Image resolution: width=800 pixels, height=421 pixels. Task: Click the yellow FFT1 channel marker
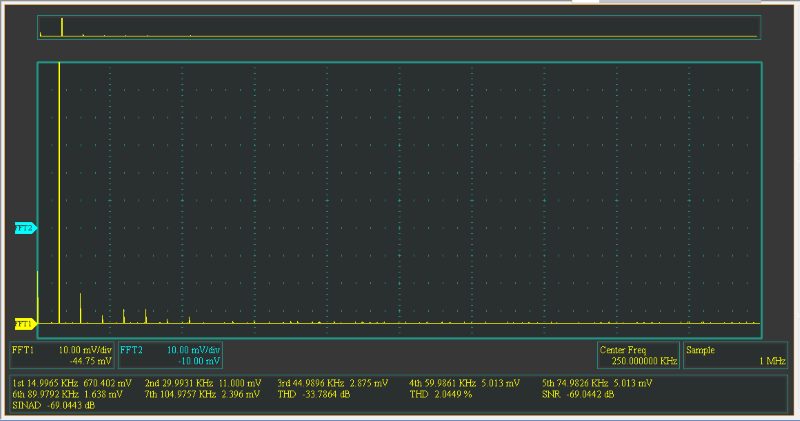click(x=24, y=323)
